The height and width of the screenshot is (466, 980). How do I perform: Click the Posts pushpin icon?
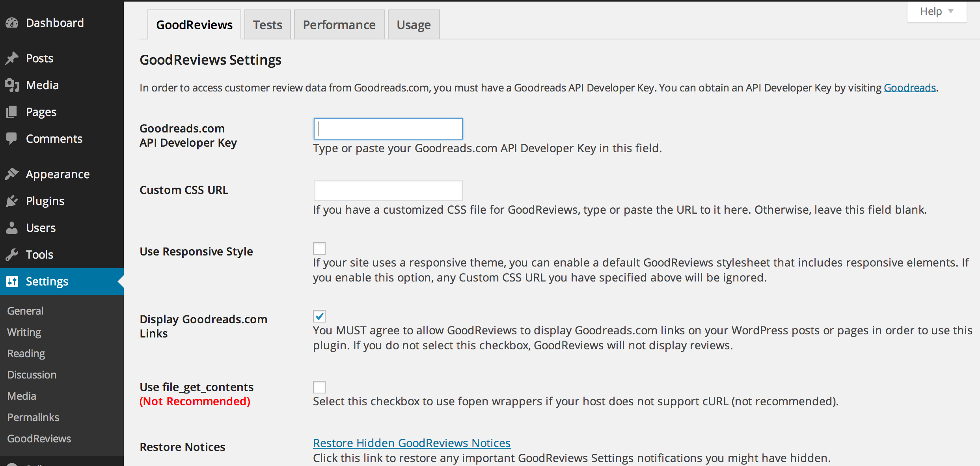(12, 58)
